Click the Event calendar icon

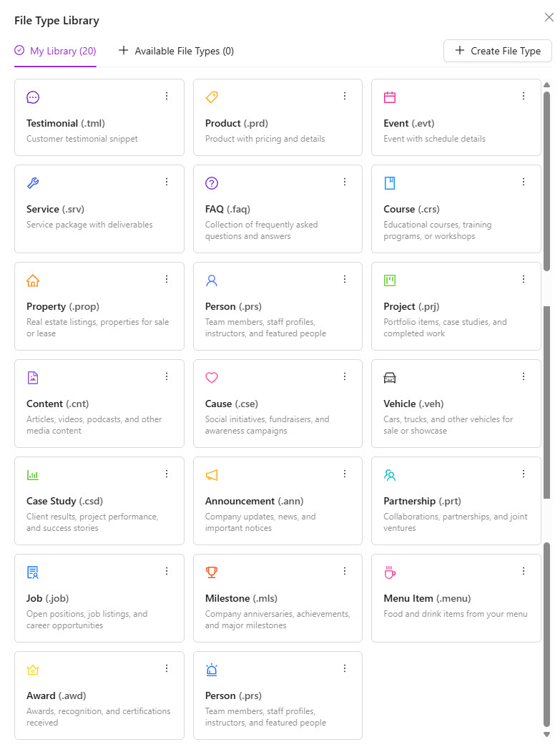pyautogui.click(x=389, y=97)
